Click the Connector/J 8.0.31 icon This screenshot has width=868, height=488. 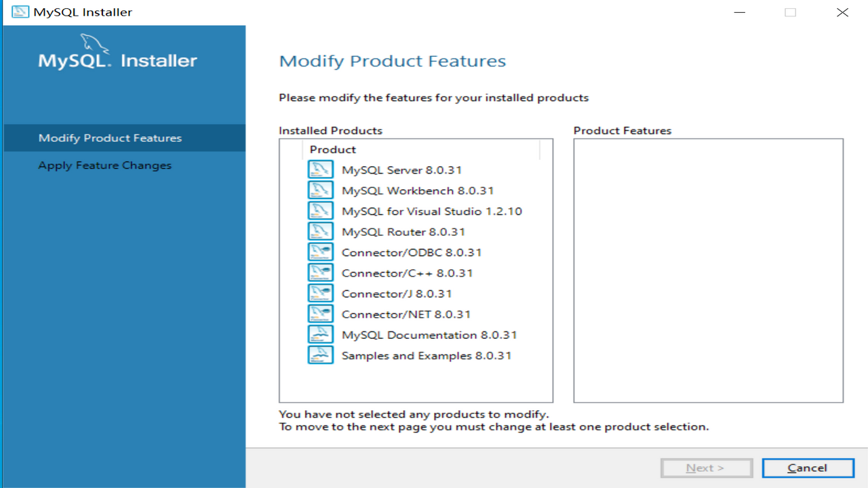320,293
